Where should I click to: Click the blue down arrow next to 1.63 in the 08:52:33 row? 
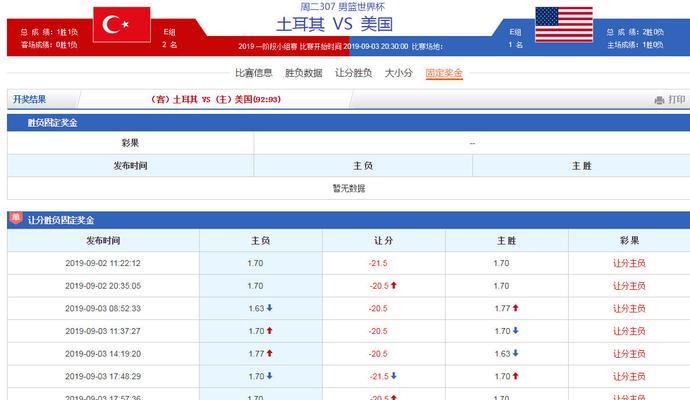click(x=269, y=308)
